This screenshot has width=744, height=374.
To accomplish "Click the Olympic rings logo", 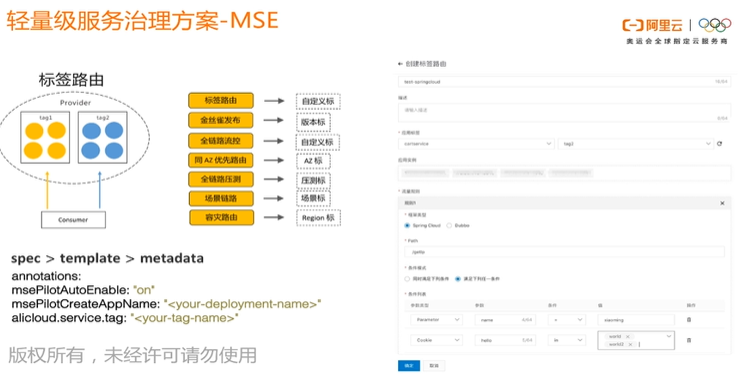I will coord(715,25).
